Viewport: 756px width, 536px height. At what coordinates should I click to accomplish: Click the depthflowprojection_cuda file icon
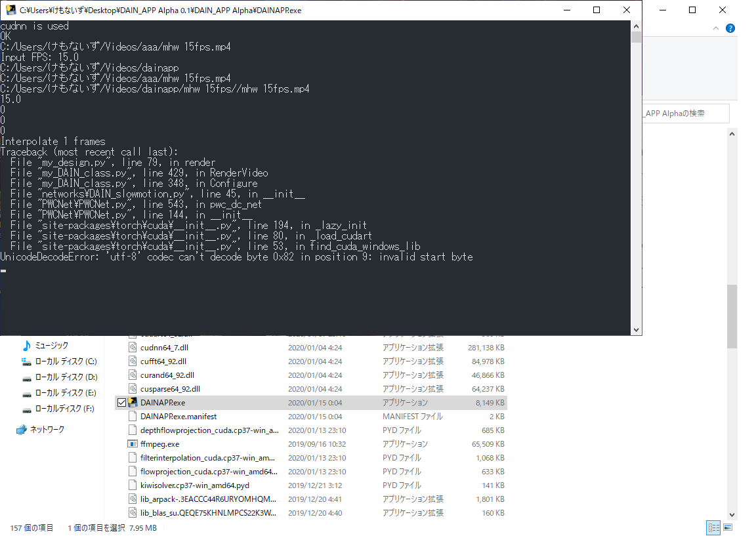(x=133, y=430)
